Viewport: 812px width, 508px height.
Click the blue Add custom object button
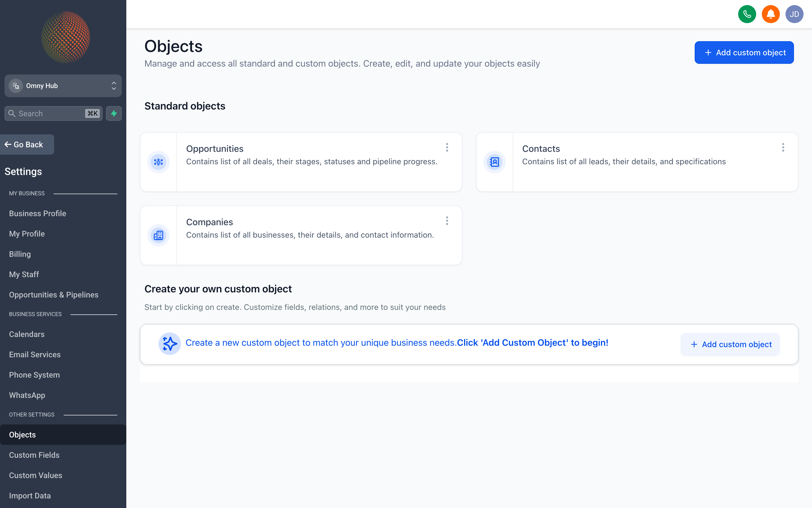744,52
